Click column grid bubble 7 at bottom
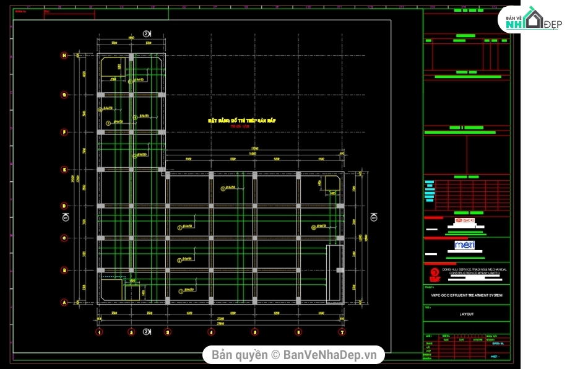Image resolution: width=588 pixels, height=369 pixels. (341, 332)
